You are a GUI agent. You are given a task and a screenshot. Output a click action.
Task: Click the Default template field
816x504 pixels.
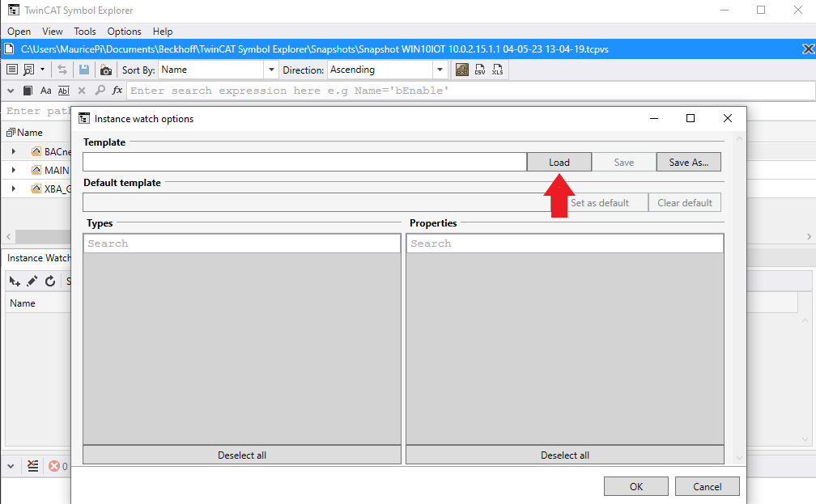[317, 202]
